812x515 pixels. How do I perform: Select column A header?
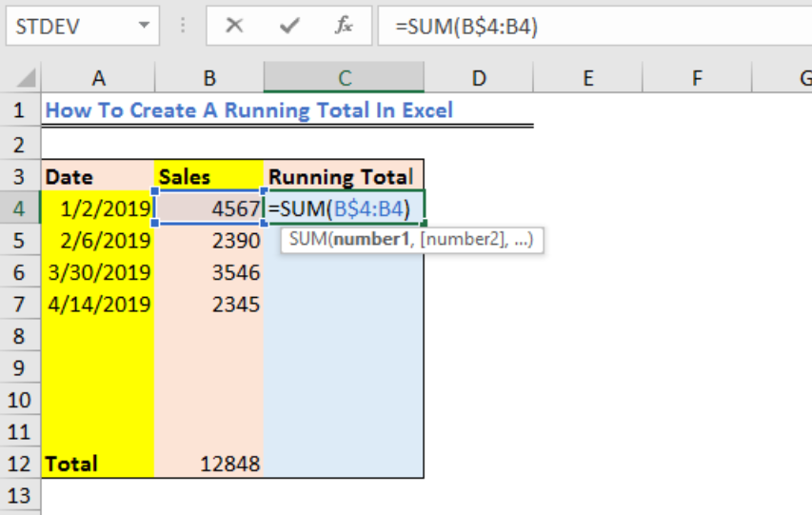click(98, 78)
